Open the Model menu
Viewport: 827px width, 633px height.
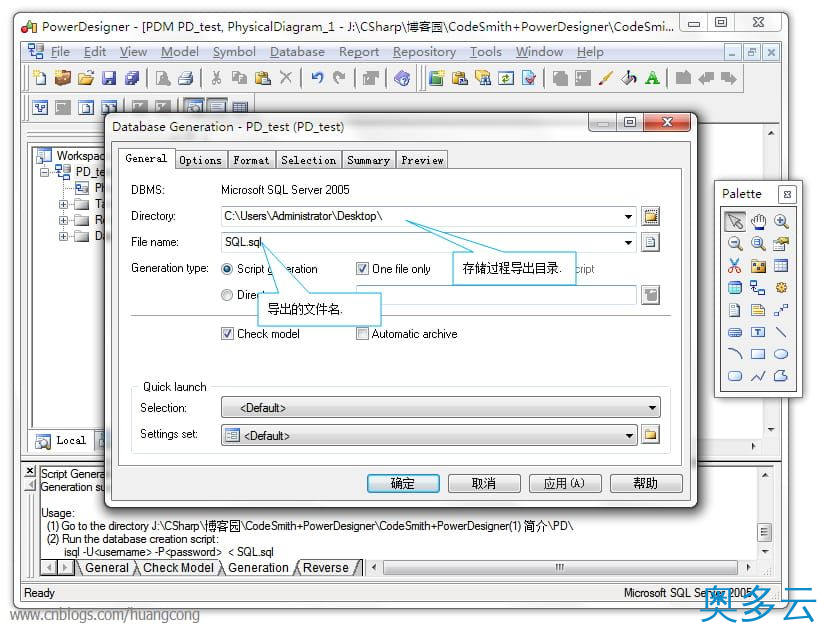(180, 52)
